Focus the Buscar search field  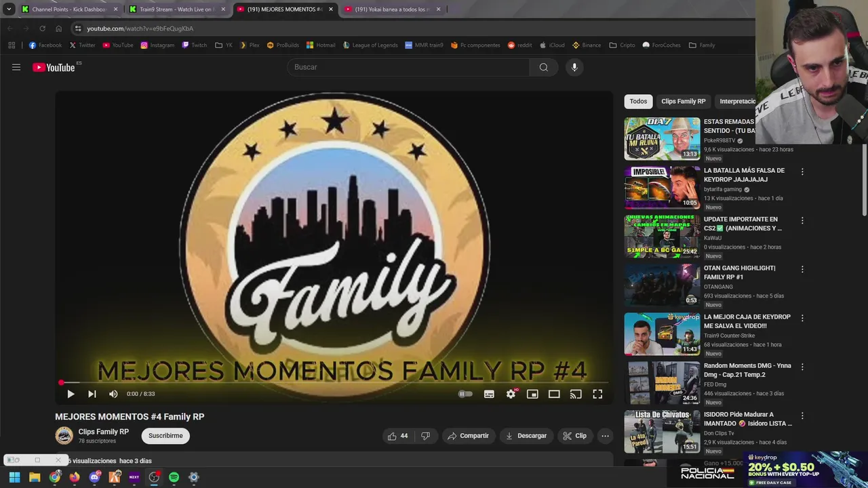(x=408, y=67)
